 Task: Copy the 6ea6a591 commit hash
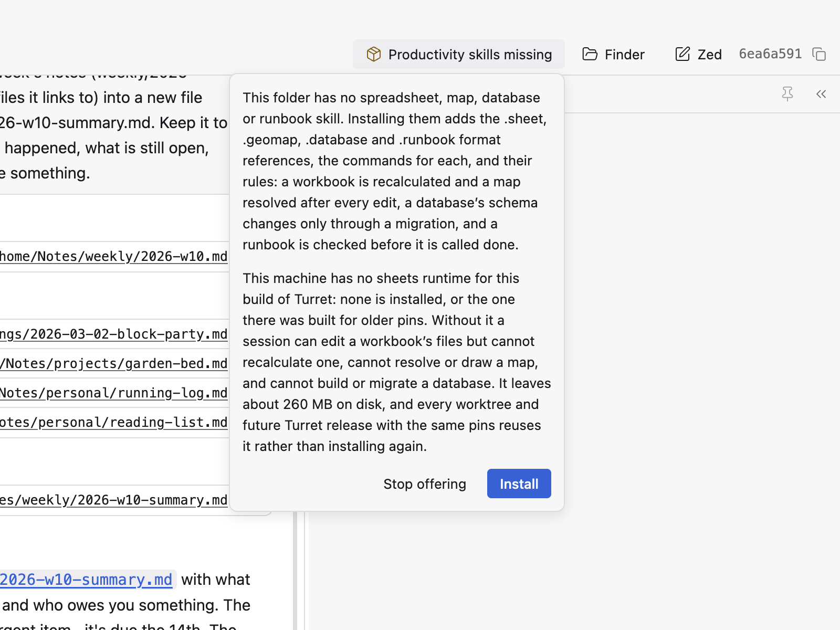coord(819,54)
